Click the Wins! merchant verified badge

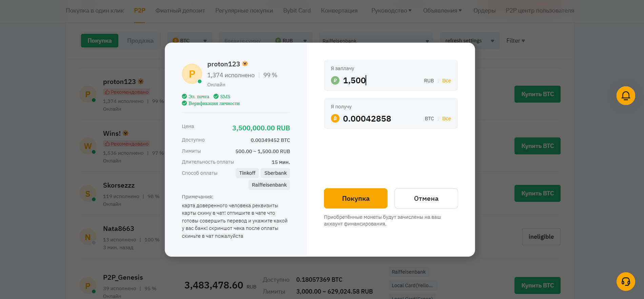point(125,133)
